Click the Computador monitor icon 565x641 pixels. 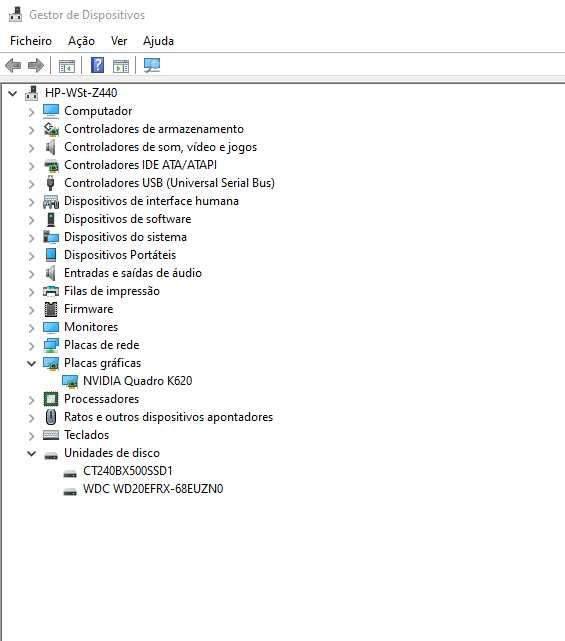[51, 111]
